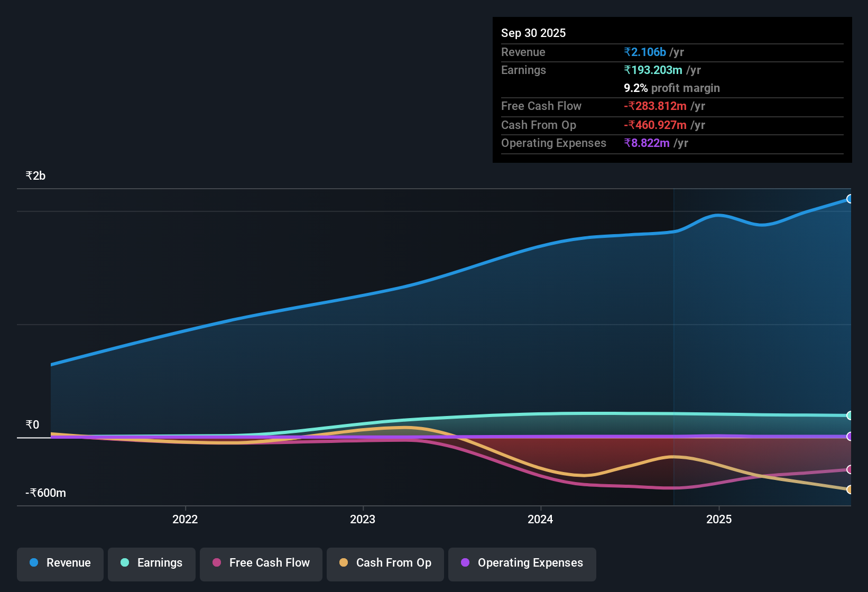This screenshot has width=868, height=592.
Task: Click the 9.2% profit margin text
Action: pyautogui.click(x=671, y=88)
